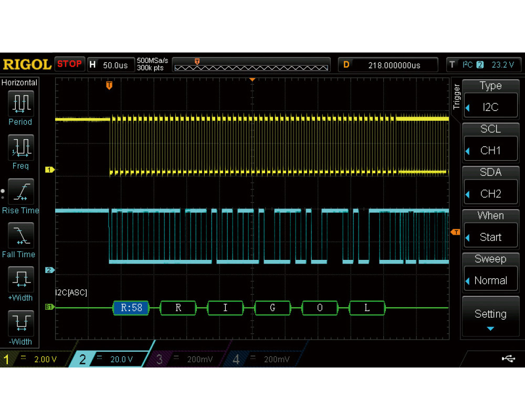This screenshot has width=525, height=420.
Task: Click the waveform memory overview bar
Action: point(251,68)
